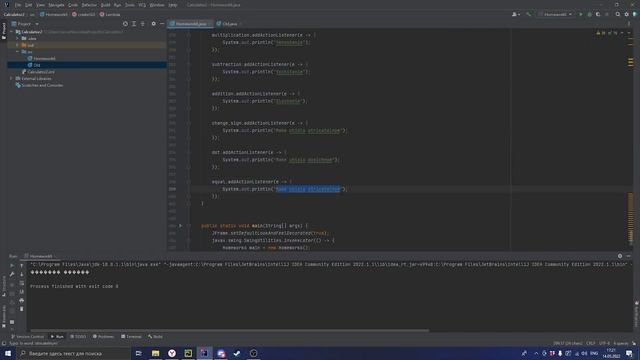Collapse all icon in Project panel header
Screen dimensions: 640x360
coord(142,24)
